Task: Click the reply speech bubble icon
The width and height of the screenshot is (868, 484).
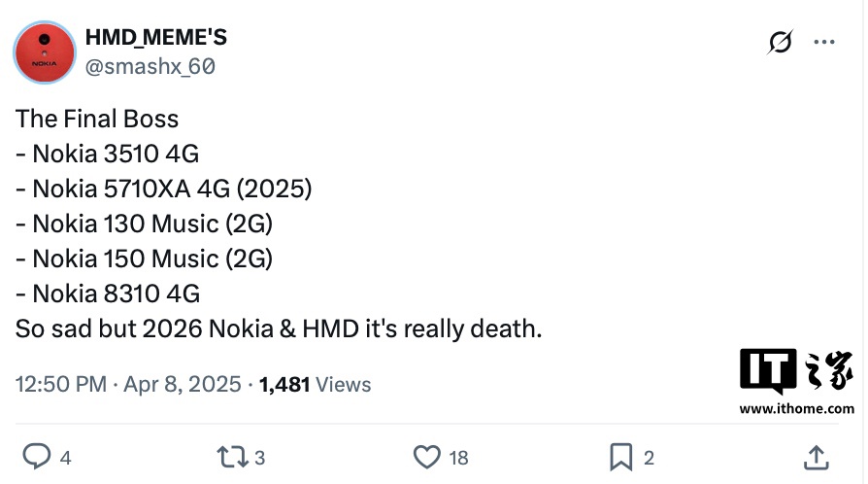Action: 36,456
